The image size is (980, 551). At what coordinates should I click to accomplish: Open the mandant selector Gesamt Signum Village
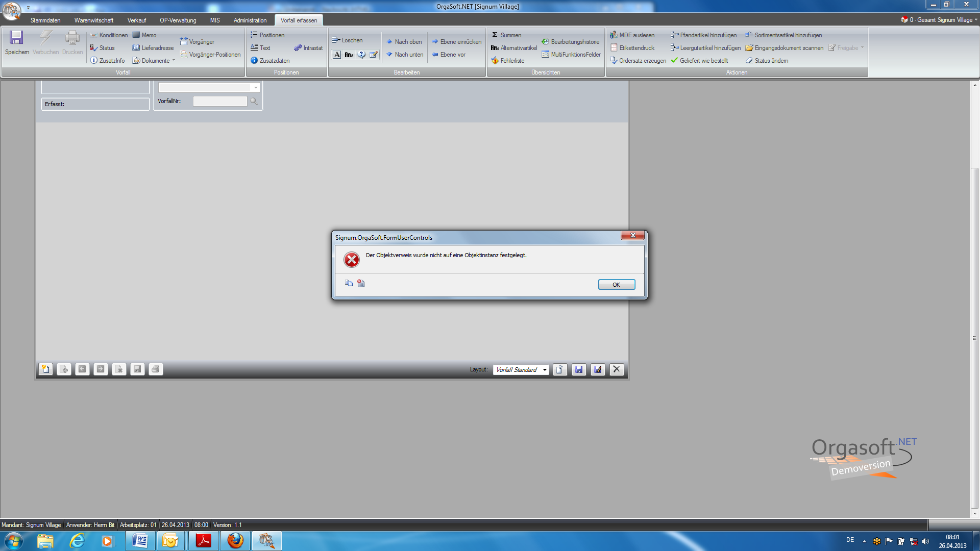[940, 20]
